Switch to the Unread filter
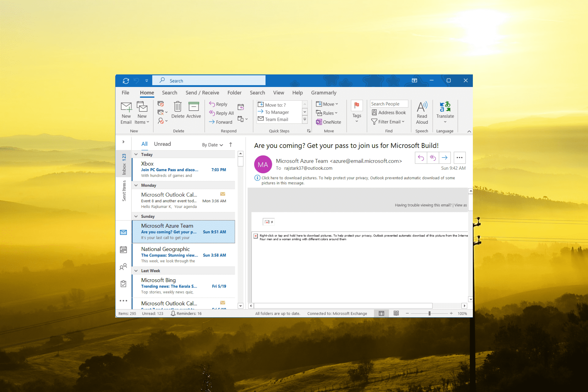 pyautogui.click(x=162, y=144)
